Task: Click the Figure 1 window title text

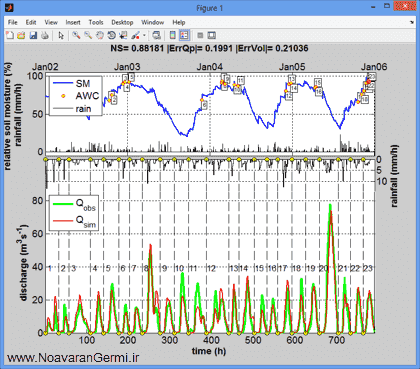Action: coord(210,8)
